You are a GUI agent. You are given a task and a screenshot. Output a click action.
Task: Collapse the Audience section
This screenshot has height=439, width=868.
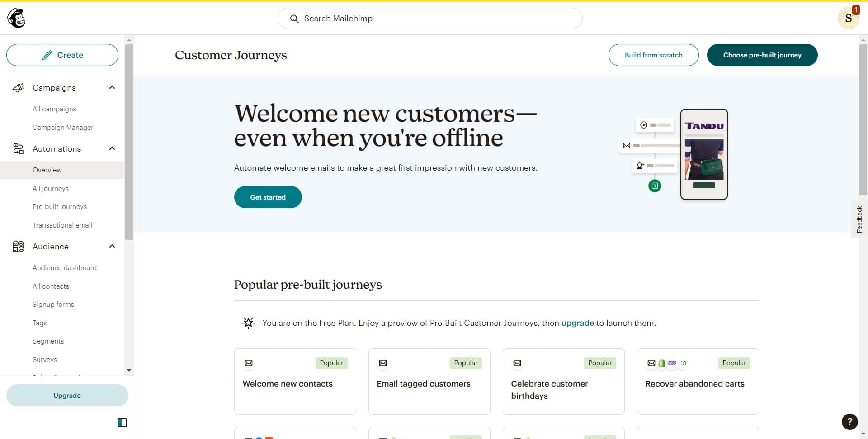tap(112, 246)
